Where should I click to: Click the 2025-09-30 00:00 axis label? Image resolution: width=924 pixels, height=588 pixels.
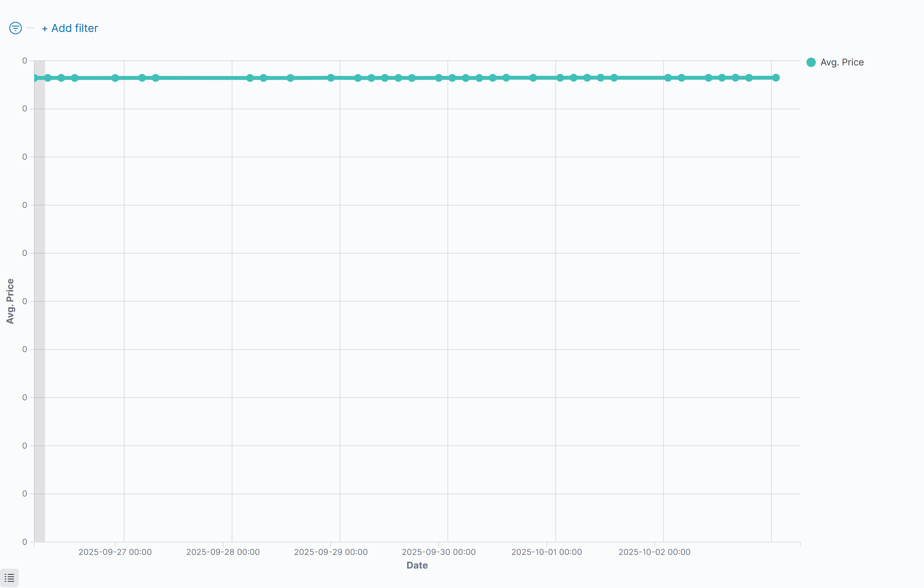439,552
